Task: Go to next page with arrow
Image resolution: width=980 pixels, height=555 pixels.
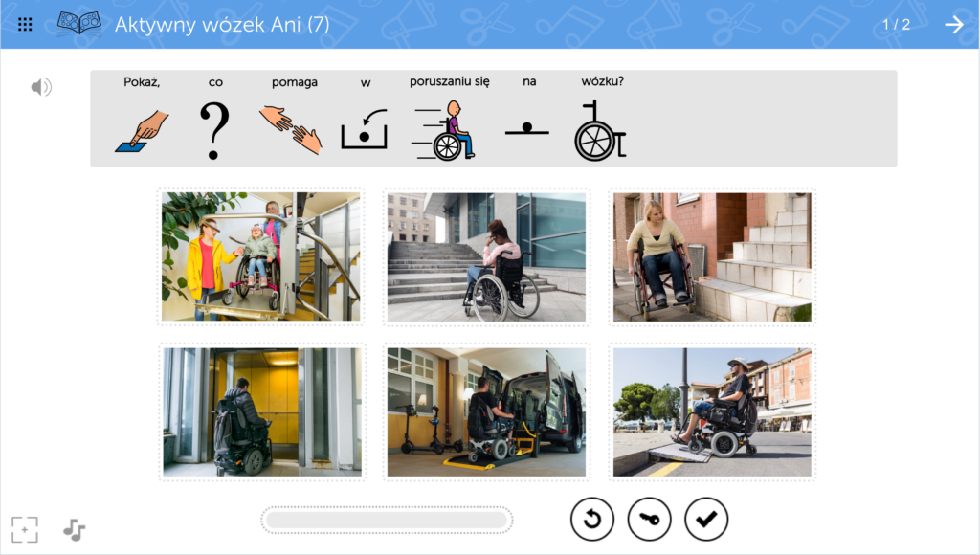Action: [x=953, y=25]
